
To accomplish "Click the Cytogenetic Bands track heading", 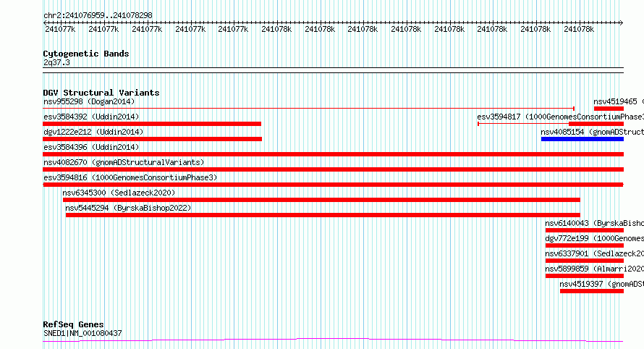I will pos(86,54).
